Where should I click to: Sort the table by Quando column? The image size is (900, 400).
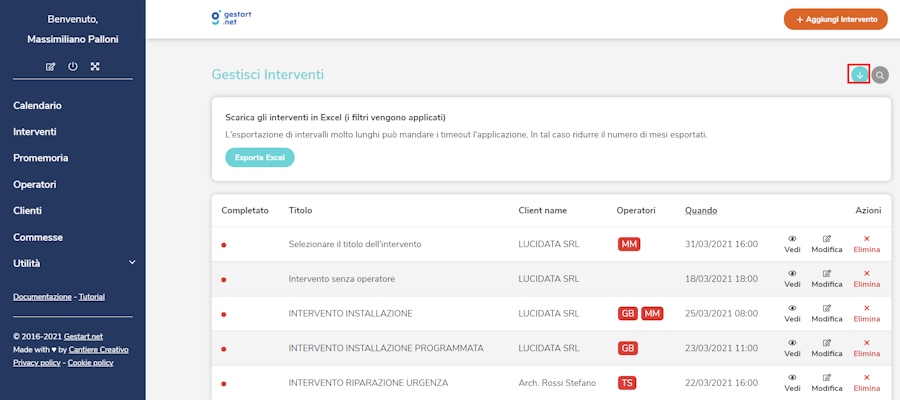pyautogui.click(x=700, y=211)
